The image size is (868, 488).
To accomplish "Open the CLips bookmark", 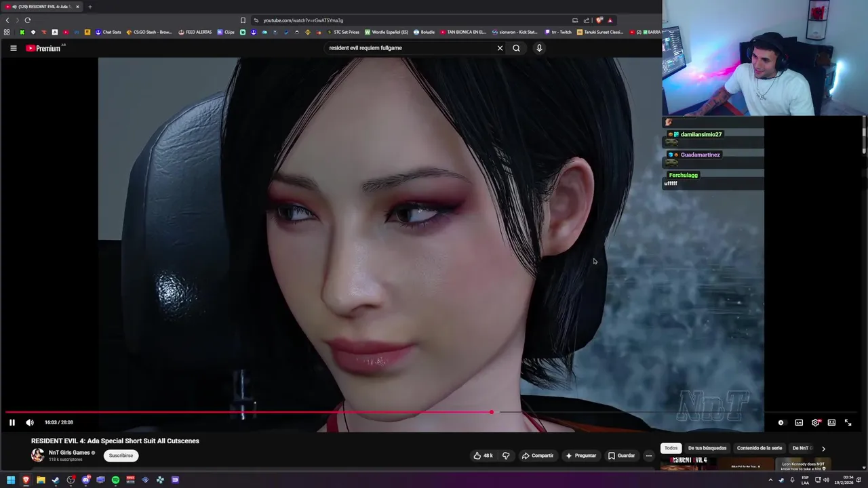I will [x=226, y=32].
